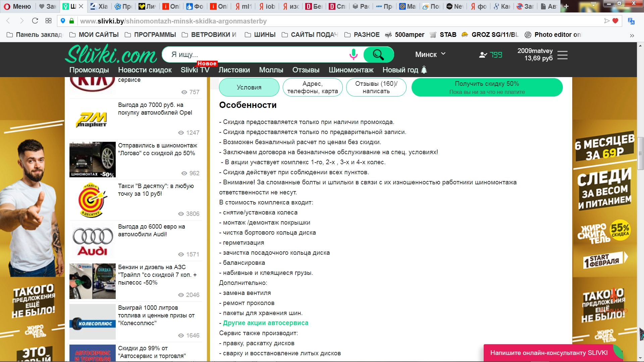The image size is (644, 362).
Task: Open the Opera Меню button
Action: (17, 6)
